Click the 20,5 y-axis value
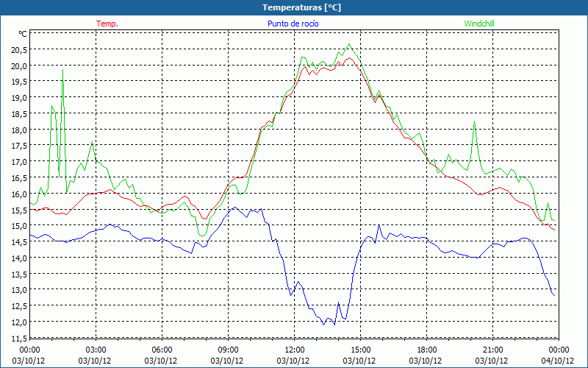The image size is (588, 368). pos(19,50)
